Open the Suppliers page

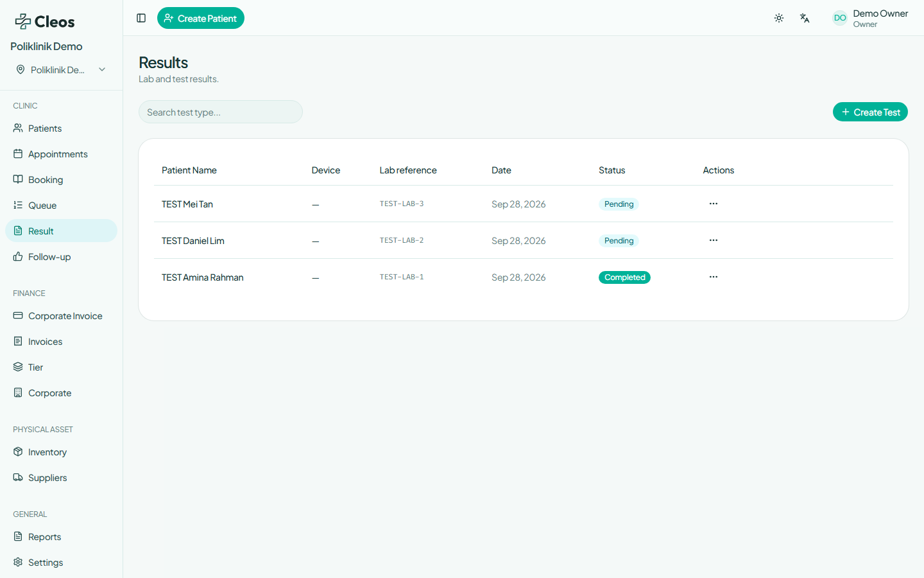point(61,478)
